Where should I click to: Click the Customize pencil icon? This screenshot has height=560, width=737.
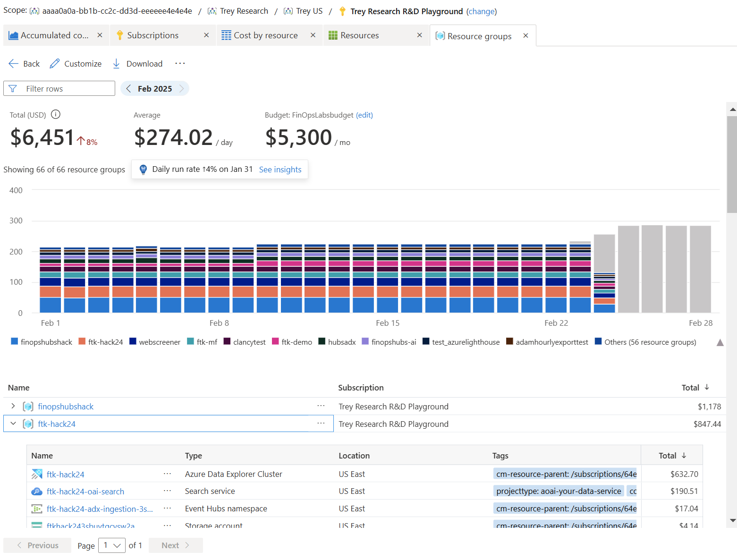[x=55, y=64]
